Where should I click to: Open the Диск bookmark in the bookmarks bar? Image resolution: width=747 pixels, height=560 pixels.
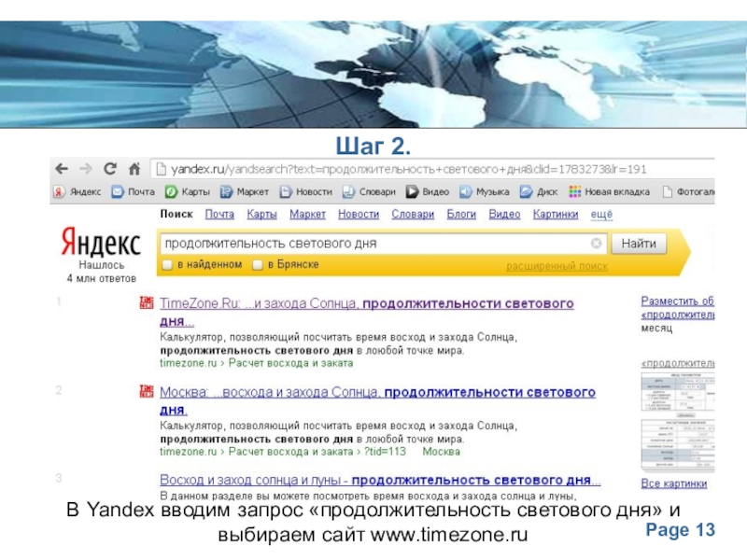tap(539, 191)
